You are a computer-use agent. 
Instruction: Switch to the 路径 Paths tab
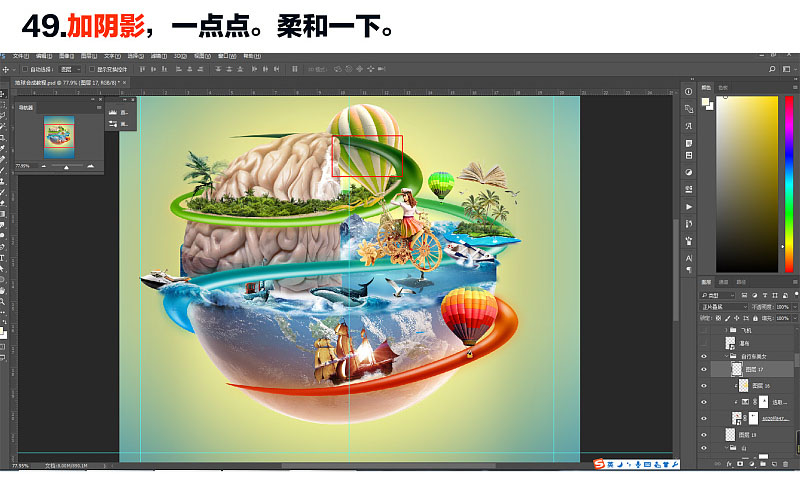pos(741,282)
